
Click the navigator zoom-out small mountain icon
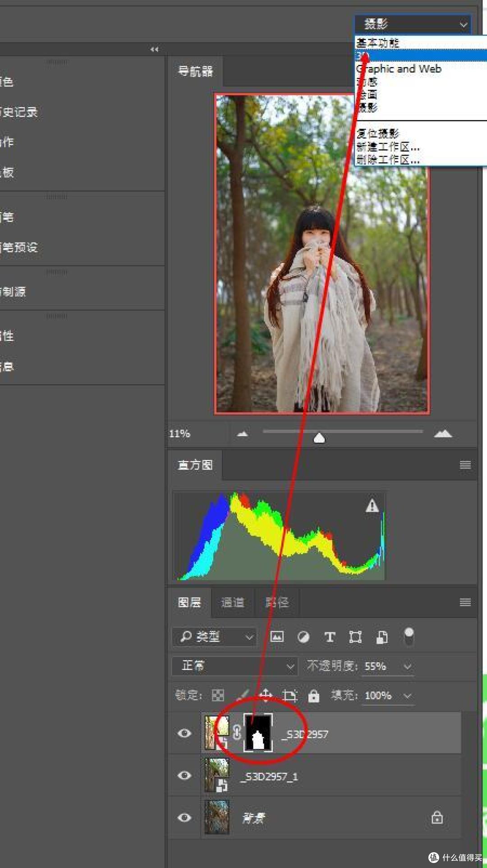click(x=243, y=434)
